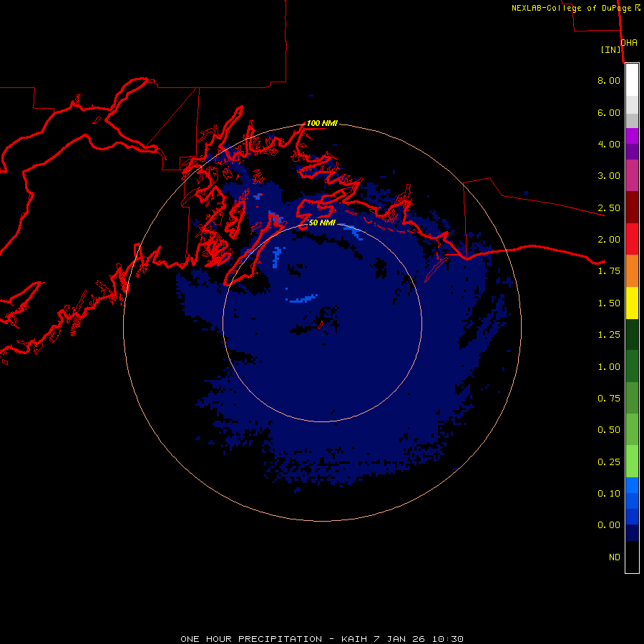Click the 4.00 legend value

click(x=609, y=144)
